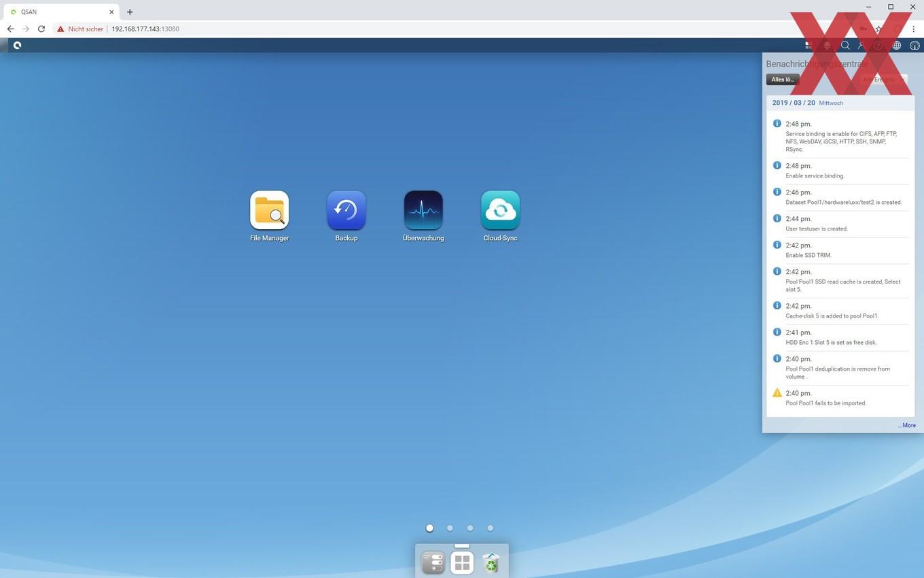Select 'Pool Pool1 SSD read cache is created' entry
The width and height of the screenshot is (924, 578).
841,280
